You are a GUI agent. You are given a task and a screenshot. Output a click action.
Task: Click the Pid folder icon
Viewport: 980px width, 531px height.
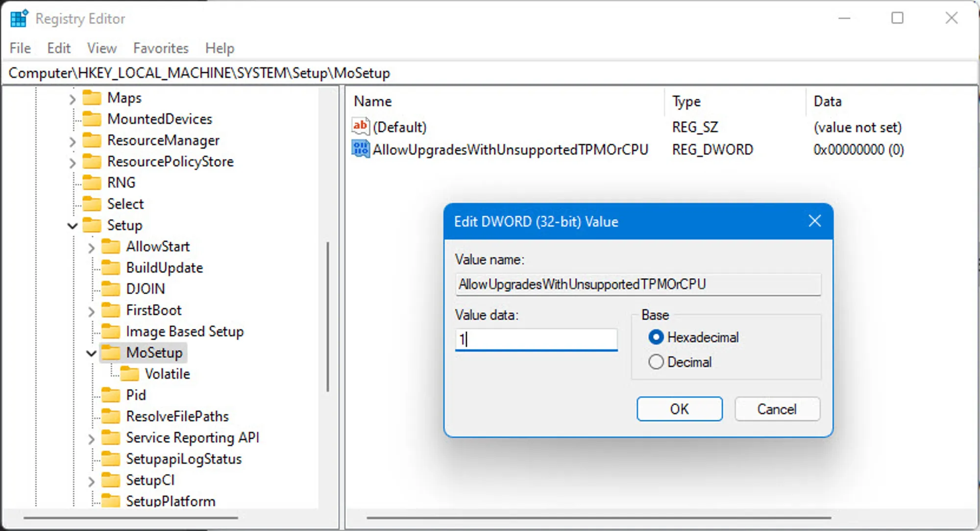click(x=111, y=395)
